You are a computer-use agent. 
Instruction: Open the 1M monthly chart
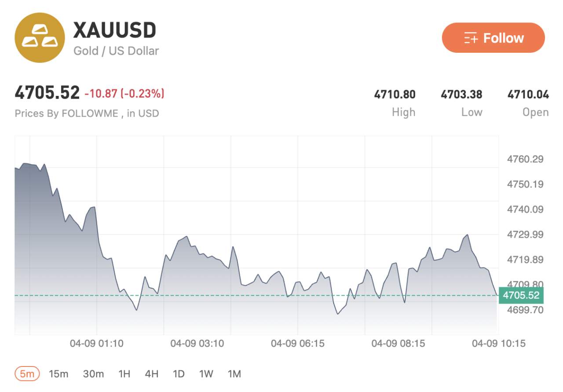[x=234, y=374]
